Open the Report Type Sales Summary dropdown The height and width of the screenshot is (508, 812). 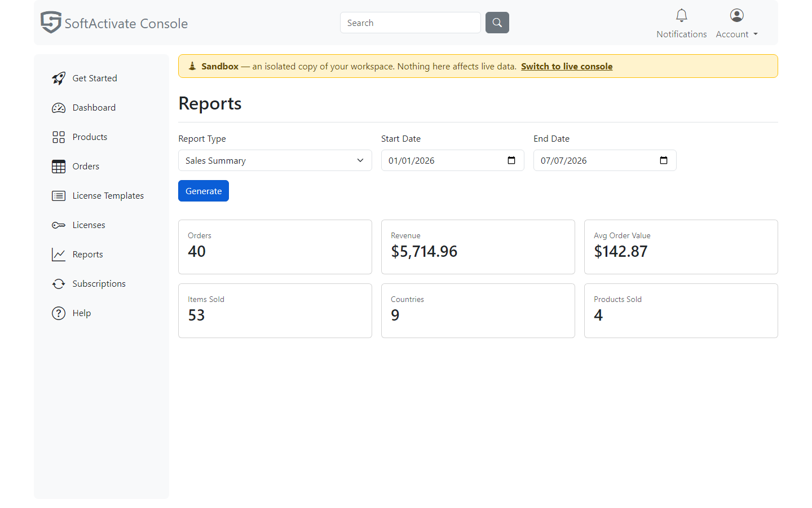[x=275, y=160]
